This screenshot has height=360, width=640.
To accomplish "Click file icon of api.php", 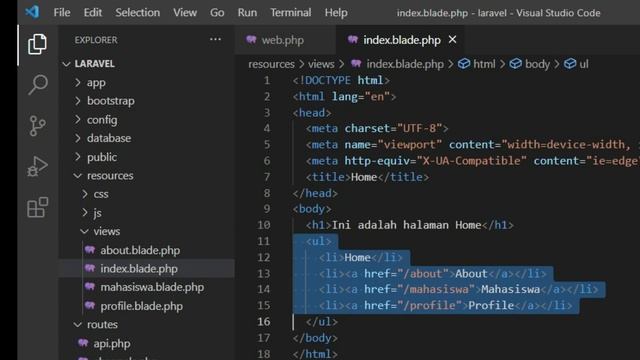I will click(x=83, y=343).
